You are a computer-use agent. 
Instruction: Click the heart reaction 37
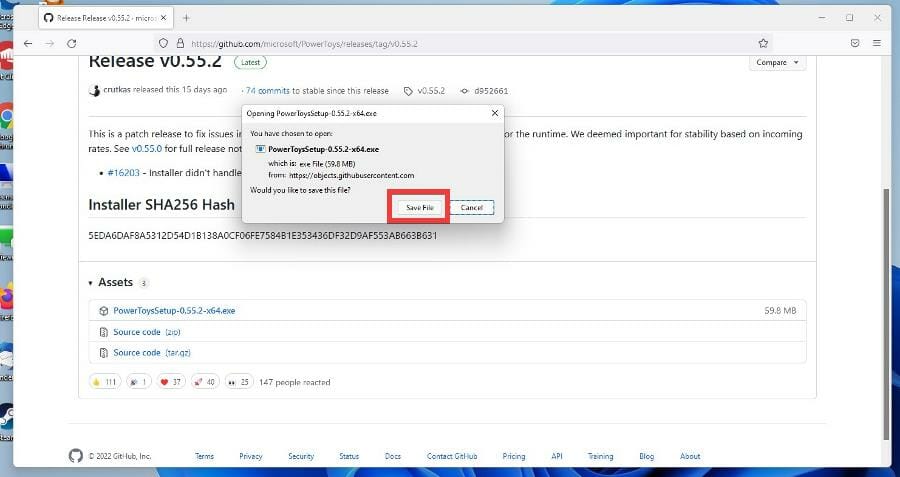coord(170,382)
